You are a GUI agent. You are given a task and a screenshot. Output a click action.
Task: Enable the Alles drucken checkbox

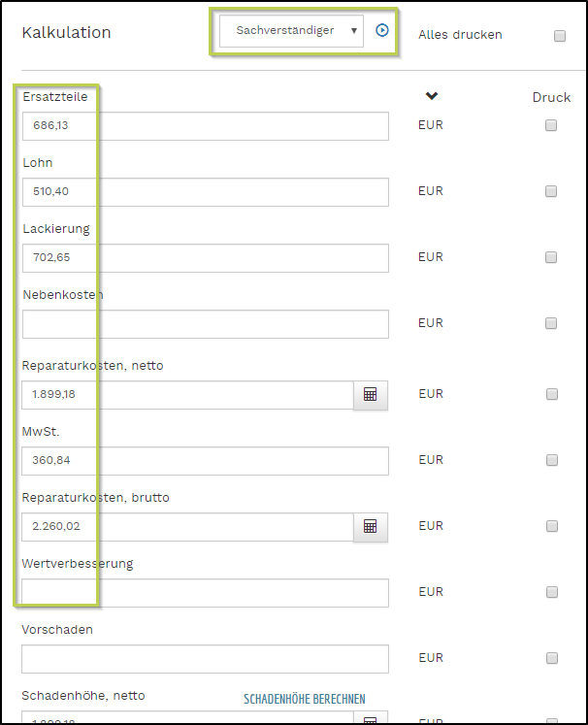coord(559,36)
